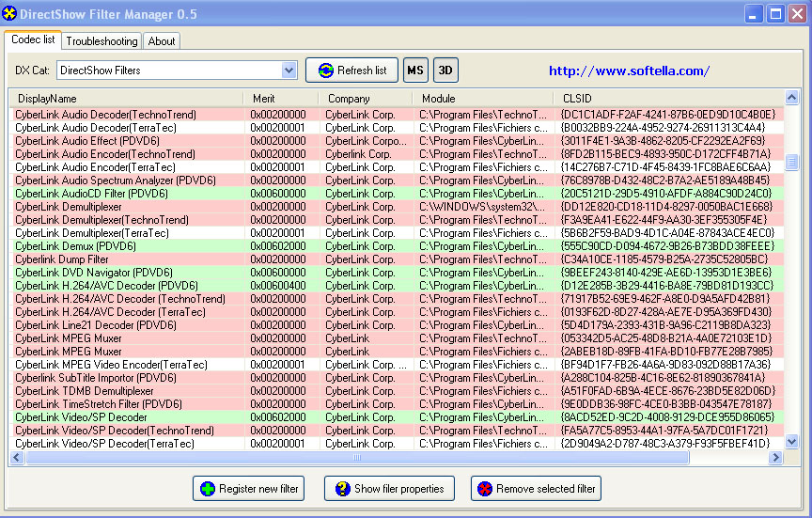
Task: Click the application icon in the title bar
Action: click(x=9, y=13)
